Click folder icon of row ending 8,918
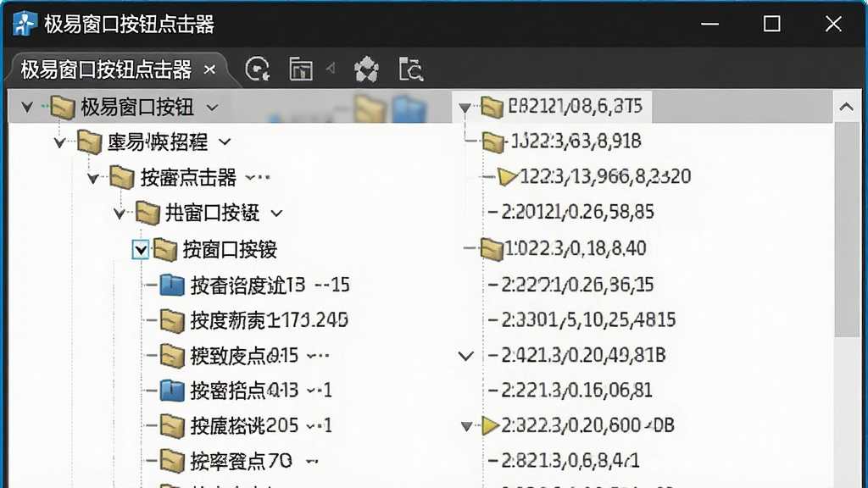 (492, 141)
